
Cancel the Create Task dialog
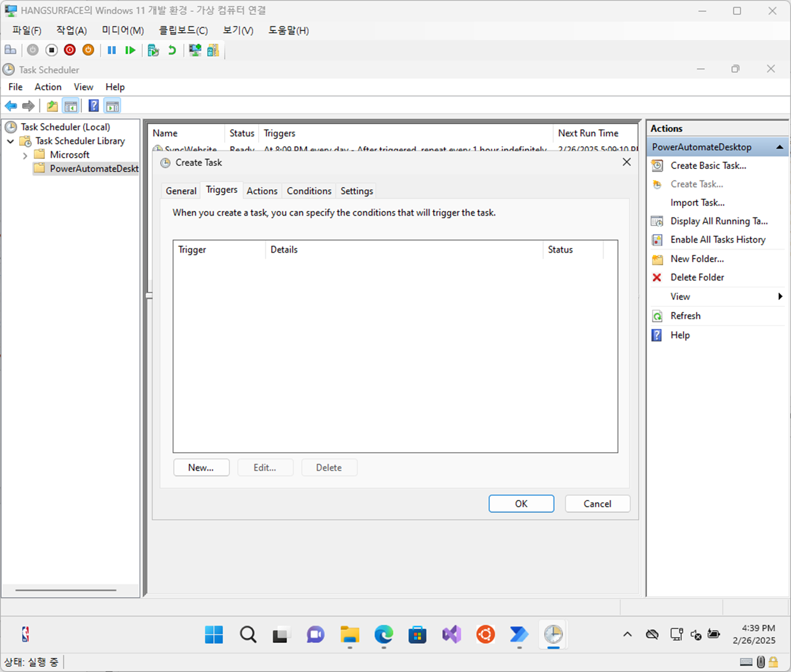point(597,504)
